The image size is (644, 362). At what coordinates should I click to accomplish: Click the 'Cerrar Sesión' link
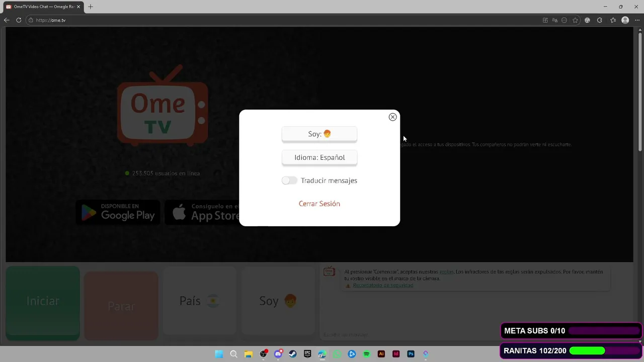319,204
